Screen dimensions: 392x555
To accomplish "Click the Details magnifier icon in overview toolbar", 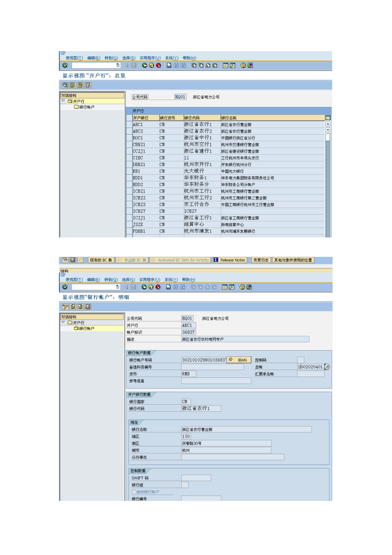I will (65, 85).
